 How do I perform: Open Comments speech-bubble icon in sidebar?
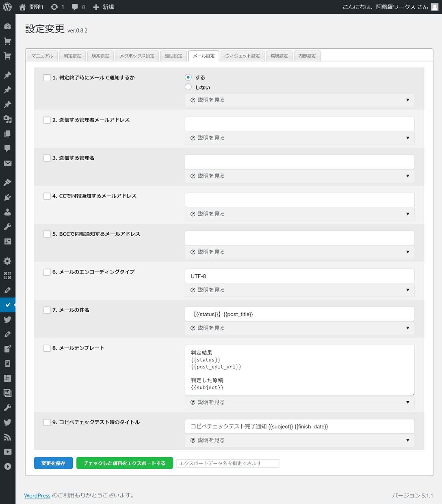[x=7, y=148]
